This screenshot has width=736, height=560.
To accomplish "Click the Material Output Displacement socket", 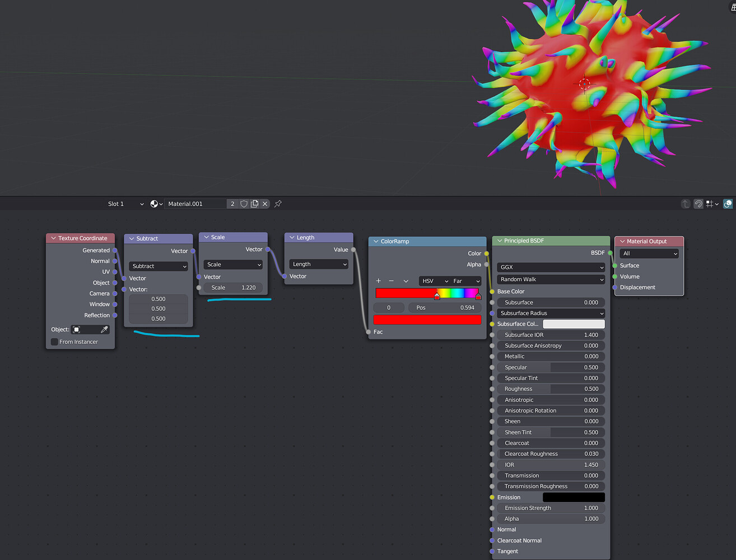I will click(x=615, y=287).
